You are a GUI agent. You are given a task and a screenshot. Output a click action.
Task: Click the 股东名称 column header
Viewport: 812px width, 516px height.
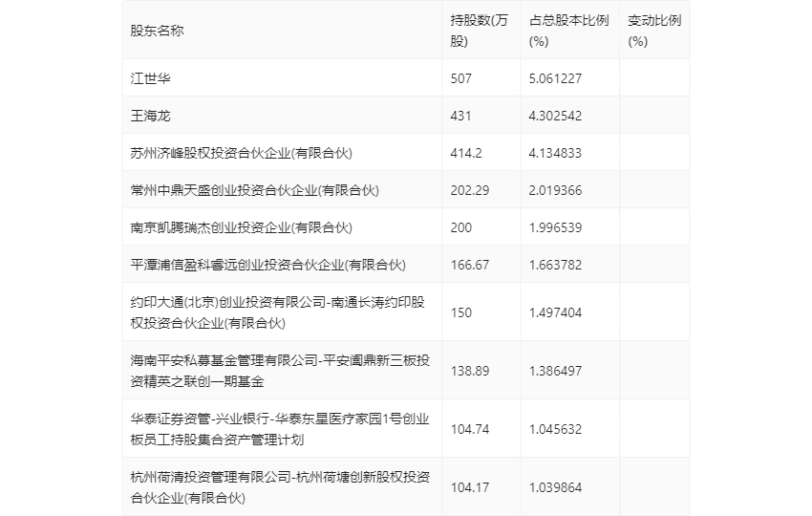(157, 31)
